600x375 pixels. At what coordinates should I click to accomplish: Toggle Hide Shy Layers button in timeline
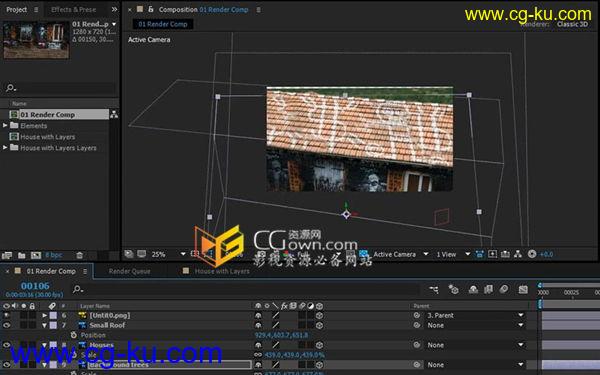(x=473, y=290)
